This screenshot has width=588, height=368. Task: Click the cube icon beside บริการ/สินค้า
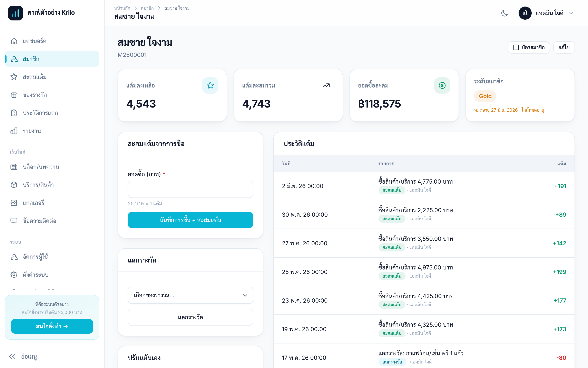coord(14,185)
